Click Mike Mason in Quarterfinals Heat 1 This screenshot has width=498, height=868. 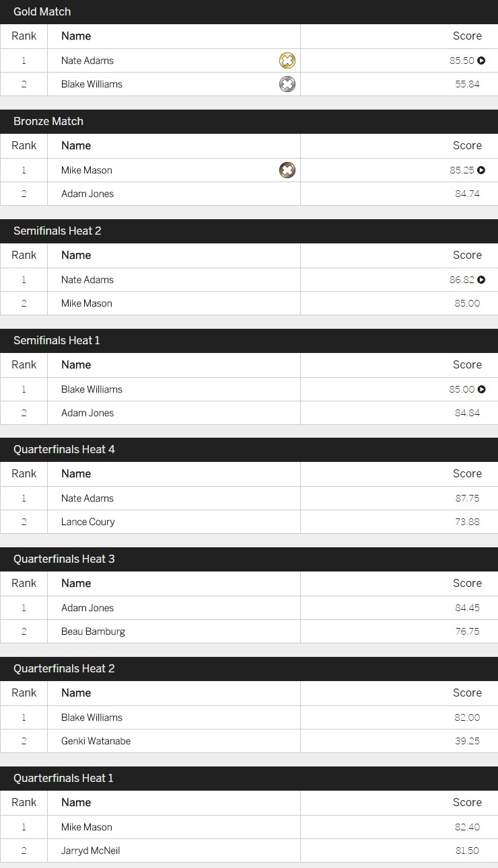pos(87,827)
